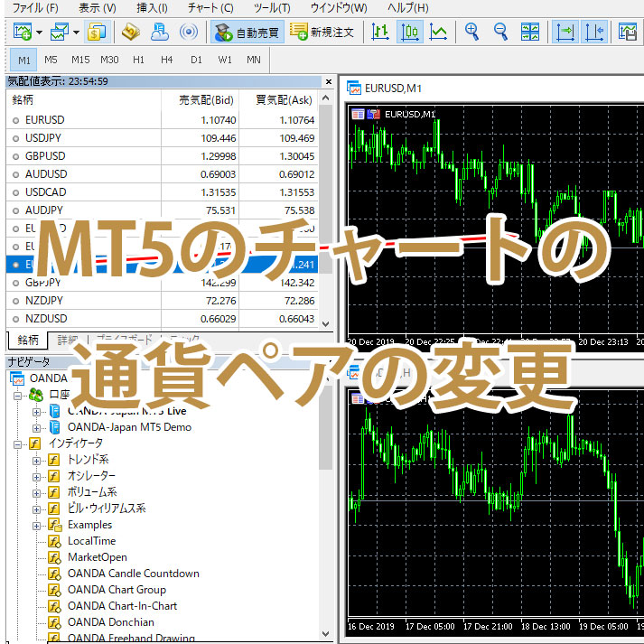This screenshot has height=644, width=644.
Task: Click Navigator scrollbar down arrow
Action: click(326, 634)
